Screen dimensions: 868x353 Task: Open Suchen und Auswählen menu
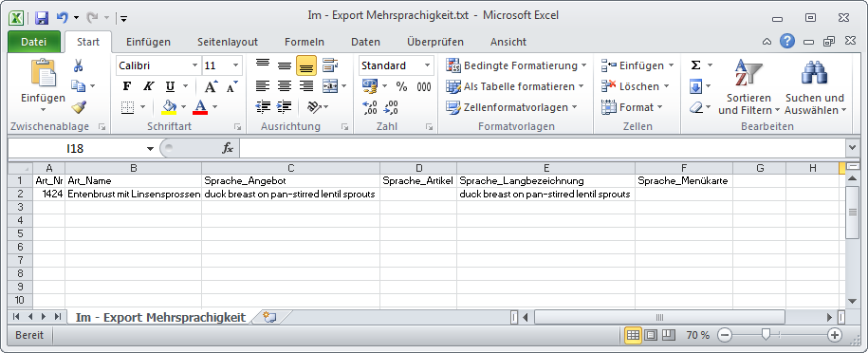point(815,86)
